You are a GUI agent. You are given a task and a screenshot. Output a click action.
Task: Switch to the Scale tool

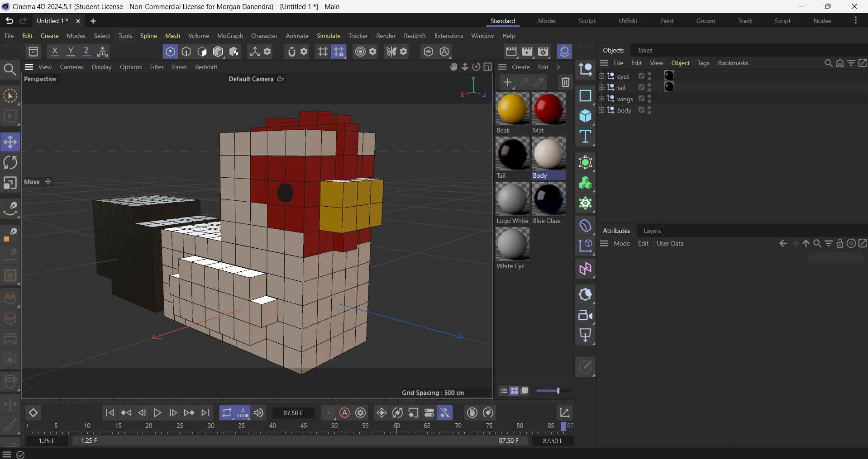10,183
